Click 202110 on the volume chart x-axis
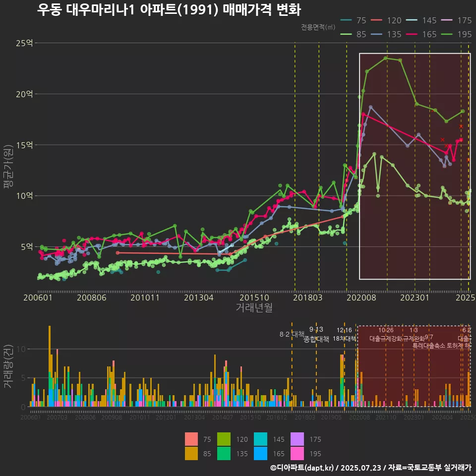This screenshot has width=476, height=476. click(386, 417)
